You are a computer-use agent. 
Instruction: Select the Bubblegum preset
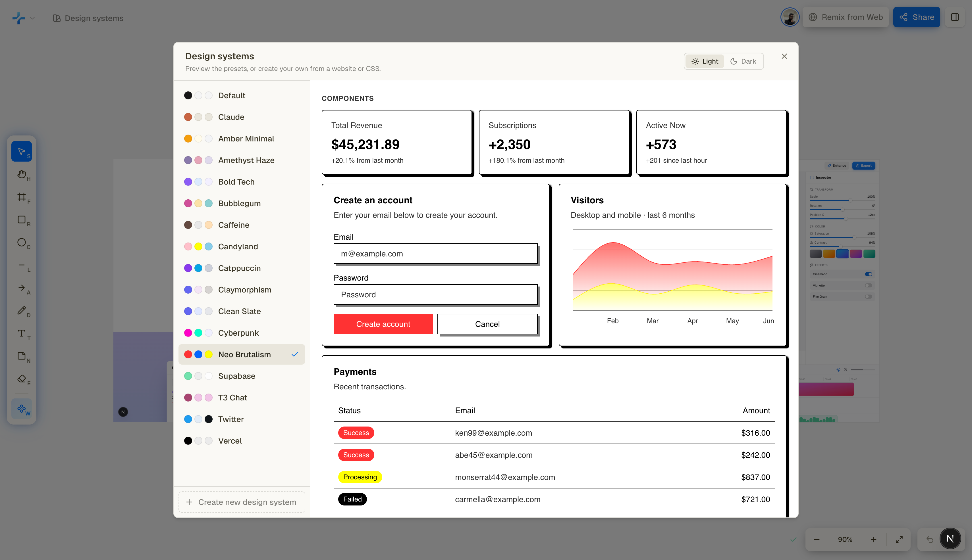point(242,203)
